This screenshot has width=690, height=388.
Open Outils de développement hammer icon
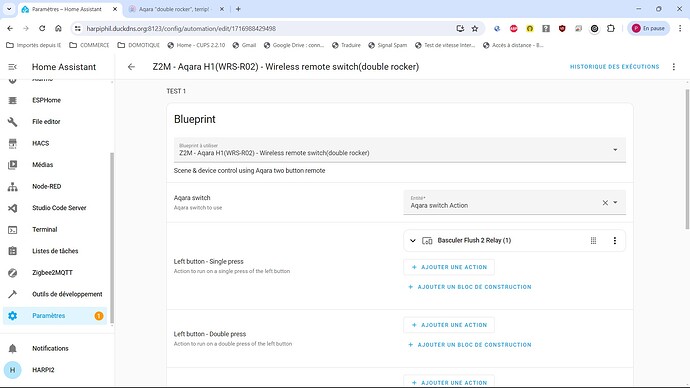click(x=12, y=294)
